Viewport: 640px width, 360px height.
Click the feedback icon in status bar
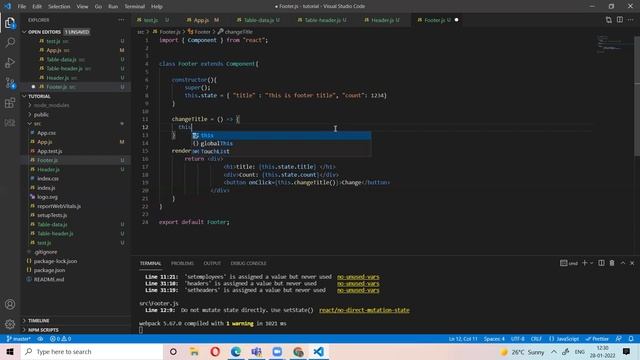[x=619, y=339]
